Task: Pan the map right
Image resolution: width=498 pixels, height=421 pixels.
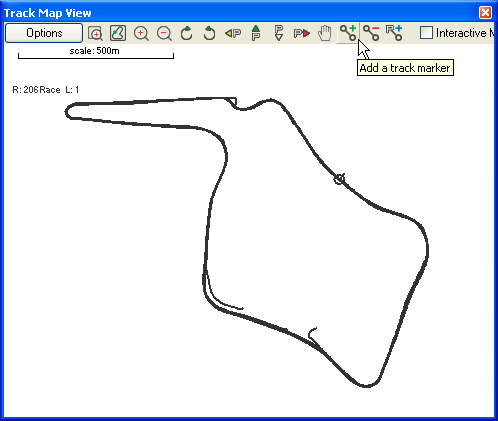Action: click(x=302, y=33)
